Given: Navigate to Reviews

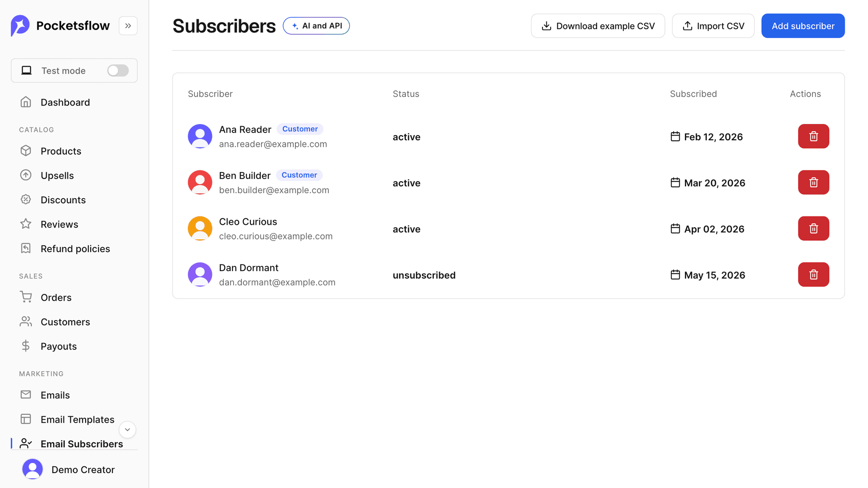Looking at the screenshot, I should click(59, 224).
